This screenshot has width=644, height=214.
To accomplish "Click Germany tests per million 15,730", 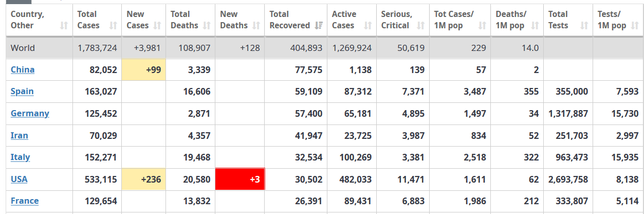I will (x=625, y=113).
